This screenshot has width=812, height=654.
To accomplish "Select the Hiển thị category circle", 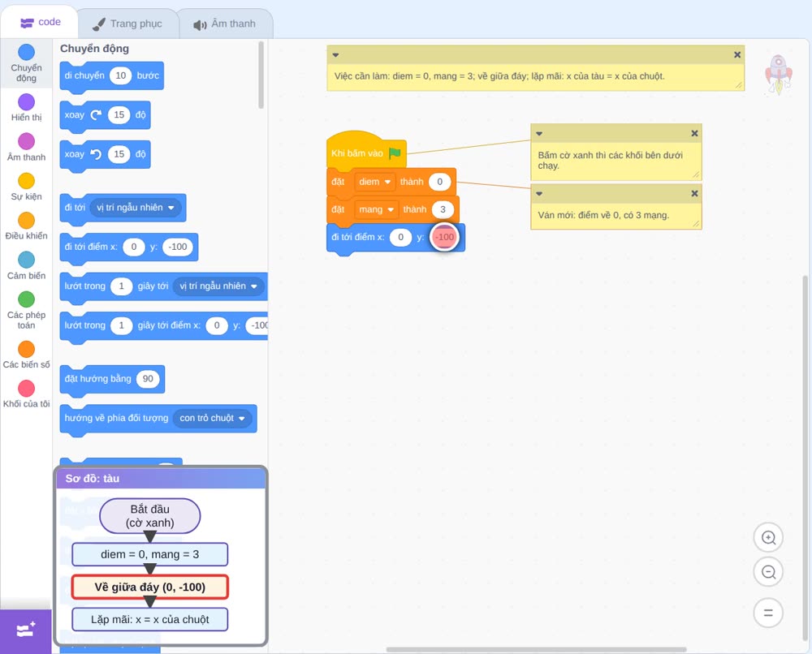I will (27, 102).
